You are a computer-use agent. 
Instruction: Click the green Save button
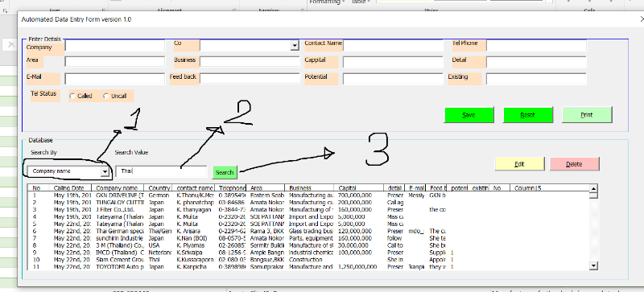469,114
